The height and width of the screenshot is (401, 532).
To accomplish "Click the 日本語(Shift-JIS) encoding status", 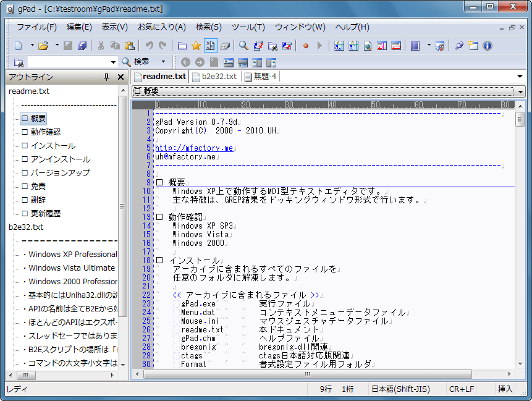I will point(400,389).
